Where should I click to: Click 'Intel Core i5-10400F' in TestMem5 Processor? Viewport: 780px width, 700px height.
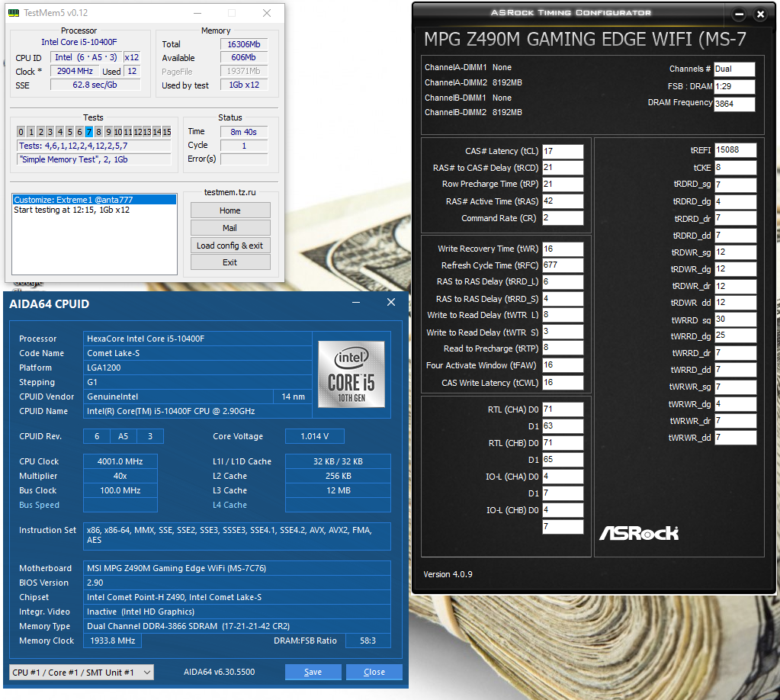79,42
